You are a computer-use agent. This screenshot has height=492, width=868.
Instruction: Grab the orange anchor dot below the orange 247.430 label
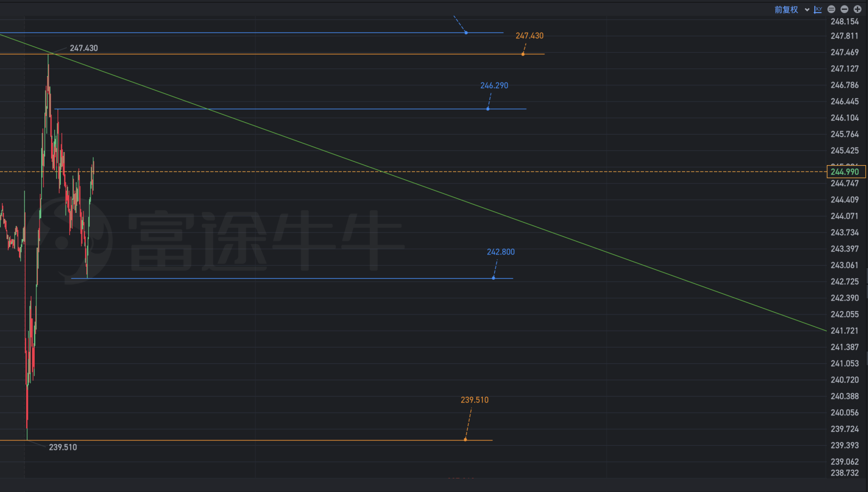523,54
